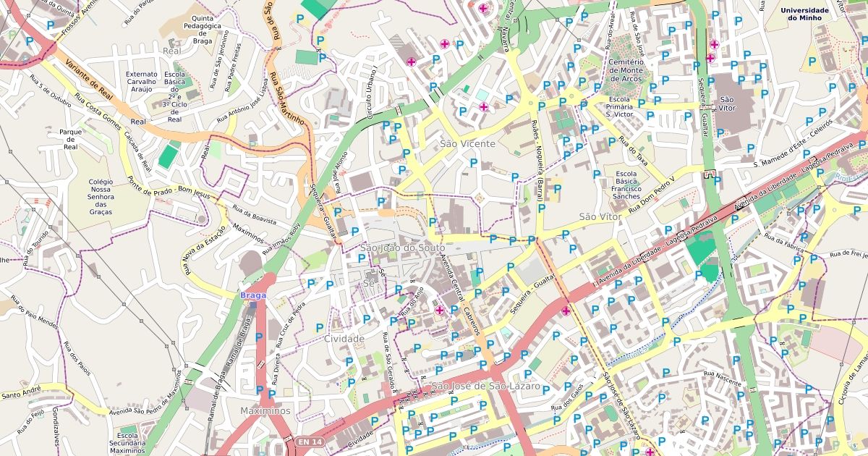Select the pharmacy cross icon above São Vicente
Screen dimensions: 868x456
coord(483,107)
